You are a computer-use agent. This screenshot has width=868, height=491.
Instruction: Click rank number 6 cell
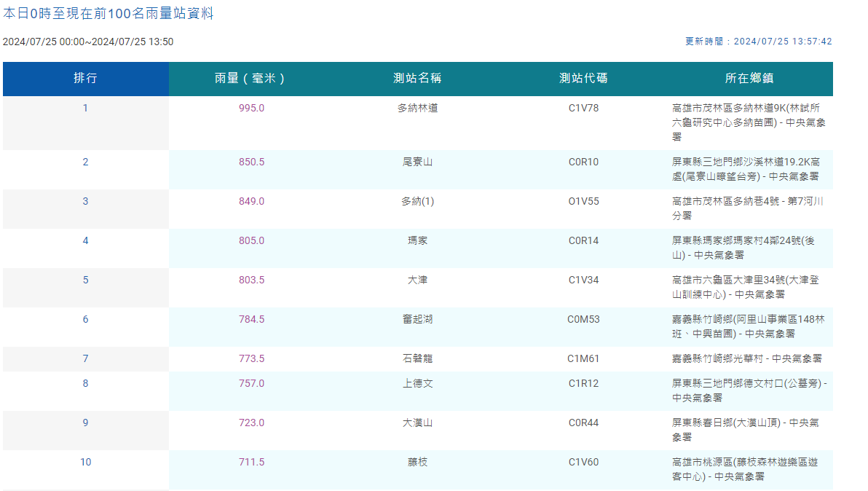pos(86,327)
